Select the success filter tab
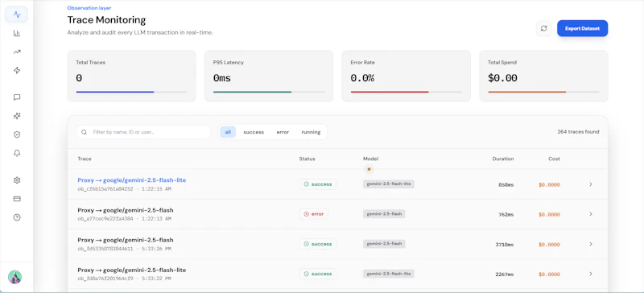The image size is (644, 293). [254, 132]
